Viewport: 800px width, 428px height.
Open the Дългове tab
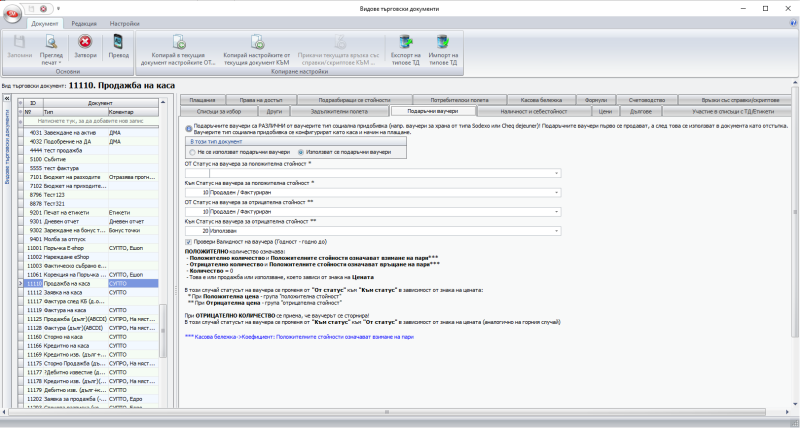click(641, 111)
